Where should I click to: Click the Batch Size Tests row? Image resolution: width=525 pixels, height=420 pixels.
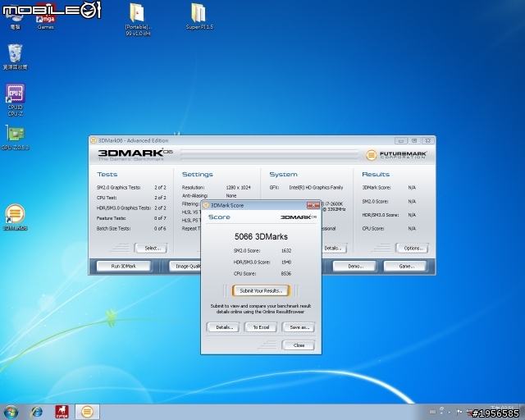click(x=131, y=228)
